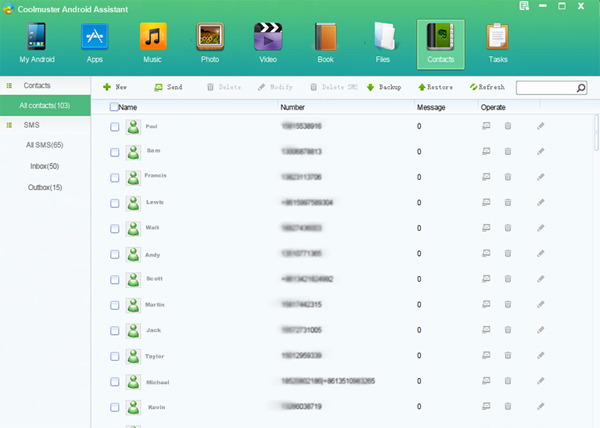
Task: Collapse the SMS group in sidebar
Action: [9, 125]
